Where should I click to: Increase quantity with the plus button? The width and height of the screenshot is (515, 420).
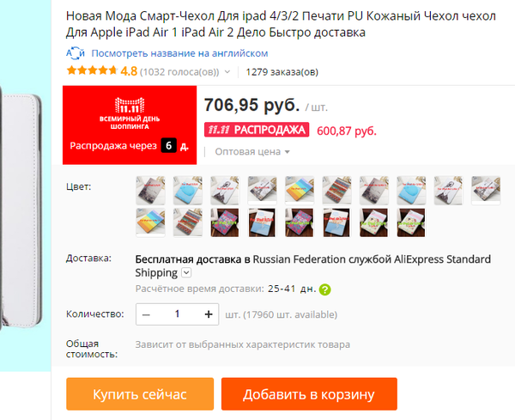[209, 314]
